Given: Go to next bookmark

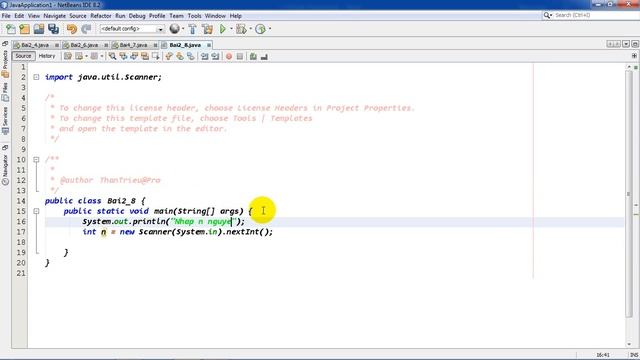Looking at the screenshot, I should click(180, 56).
